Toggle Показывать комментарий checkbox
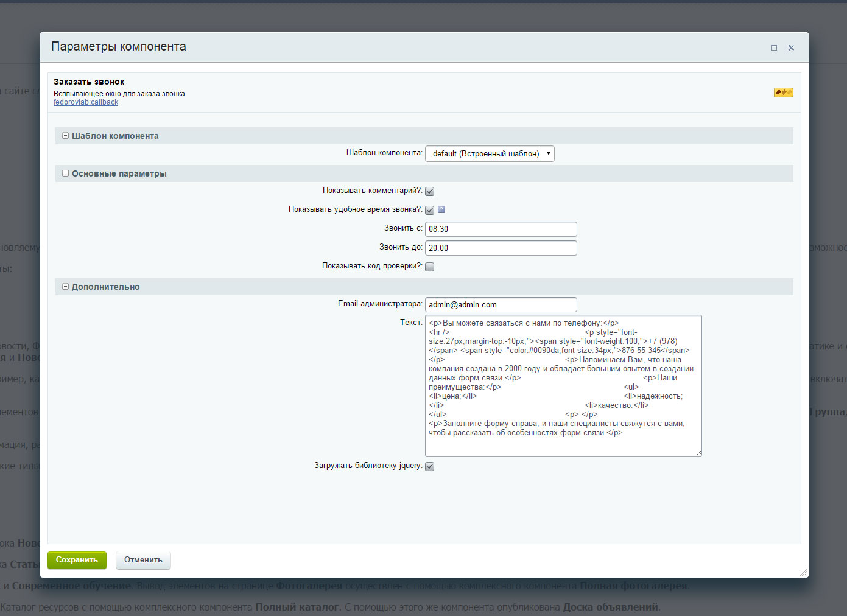 pos(429,191)
